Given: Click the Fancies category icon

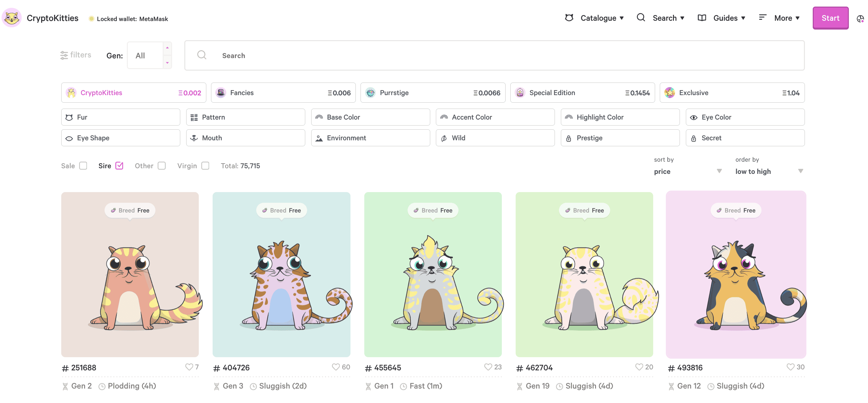Looking at the screenshot, I should click(x=221, y=93).
